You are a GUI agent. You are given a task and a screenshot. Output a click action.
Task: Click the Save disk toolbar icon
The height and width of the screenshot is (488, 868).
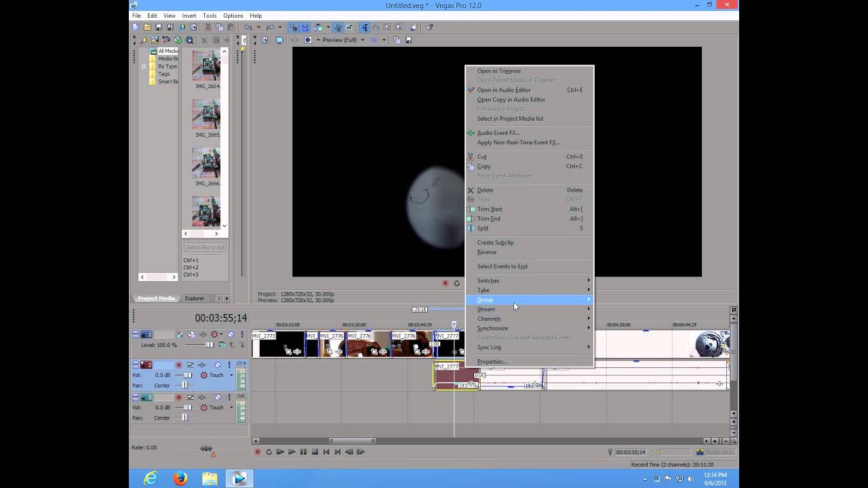click(x=159, y=27)
